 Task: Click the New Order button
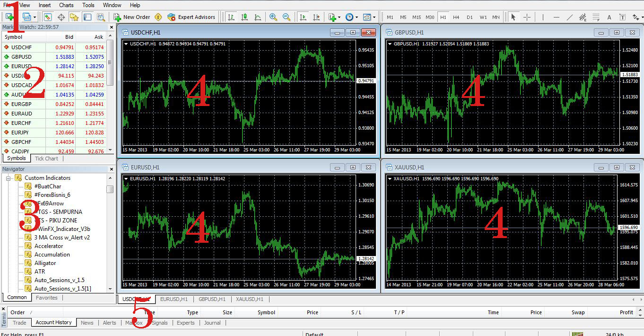point(131,17)
